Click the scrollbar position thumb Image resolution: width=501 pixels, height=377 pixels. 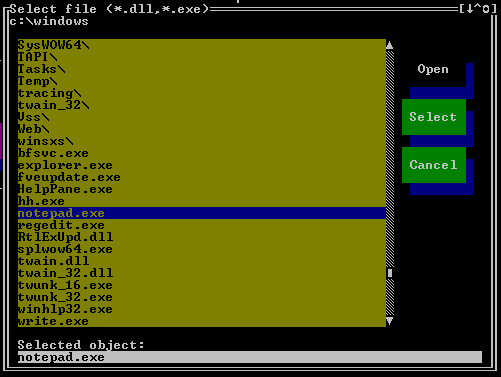coord(390,273)
